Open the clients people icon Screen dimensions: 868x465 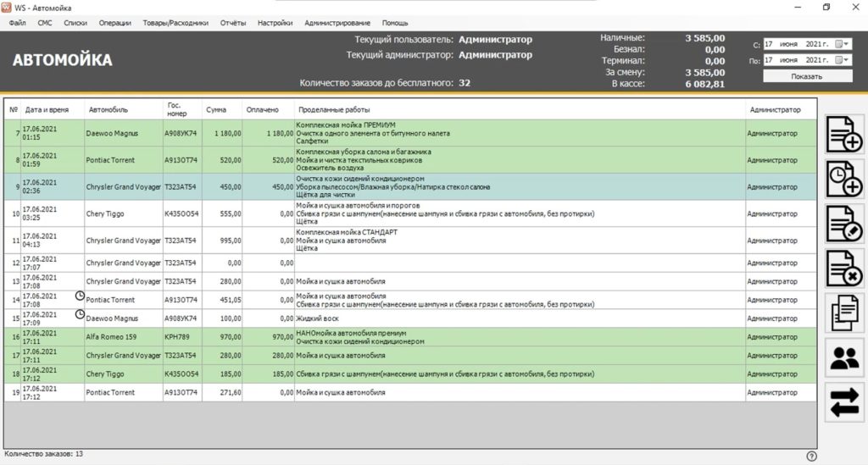pyautogui.click(x=844, y=358)
